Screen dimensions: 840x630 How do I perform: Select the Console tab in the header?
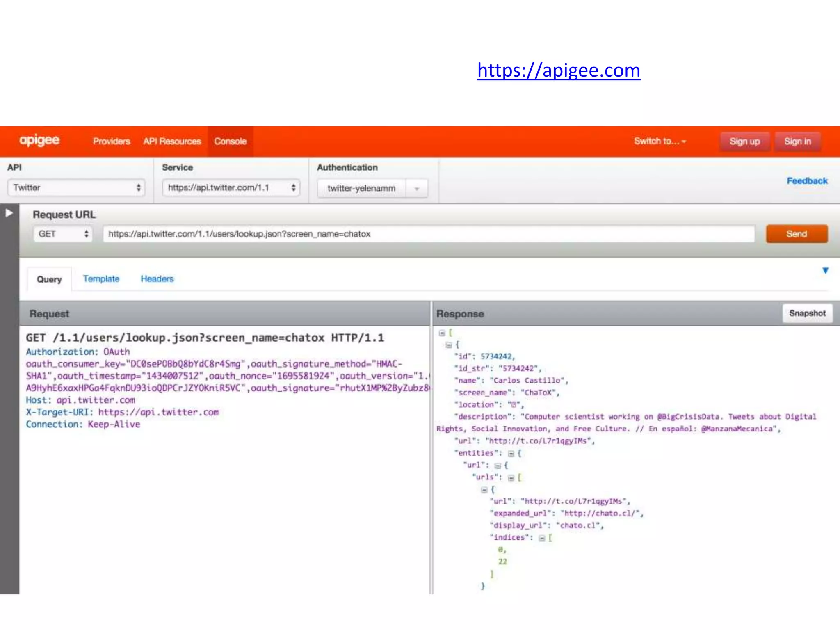[x=230, y=141]
